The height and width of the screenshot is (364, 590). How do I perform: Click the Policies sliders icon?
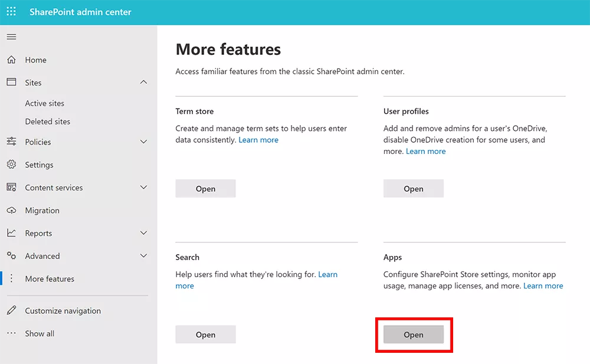point(11,142)
